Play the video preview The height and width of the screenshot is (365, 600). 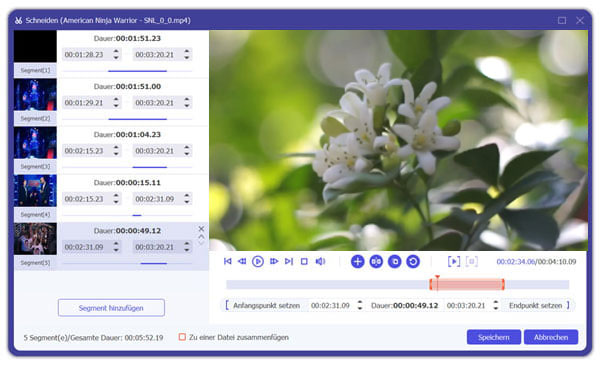click(x=258, y=261)
